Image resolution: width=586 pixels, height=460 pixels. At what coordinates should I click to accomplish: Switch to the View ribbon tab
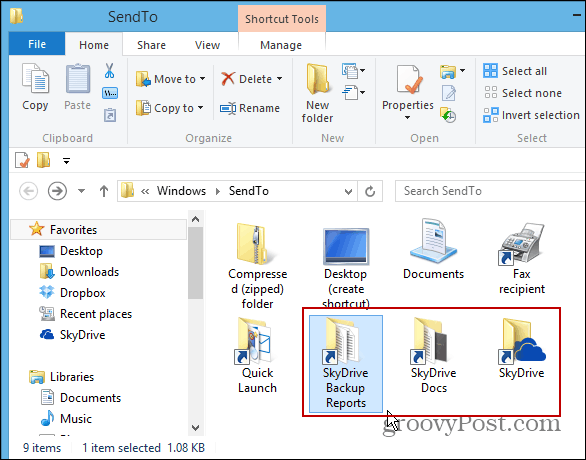[x=207, y=45]
